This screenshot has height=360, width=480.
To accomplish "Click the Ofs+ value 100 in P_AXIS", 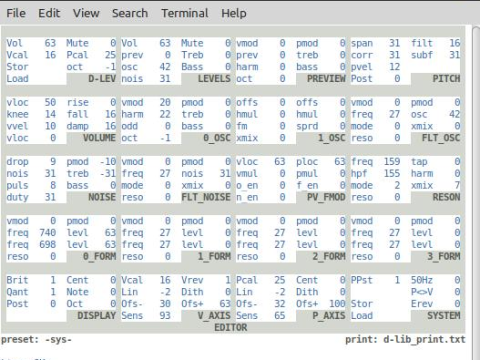I will 337,304.
